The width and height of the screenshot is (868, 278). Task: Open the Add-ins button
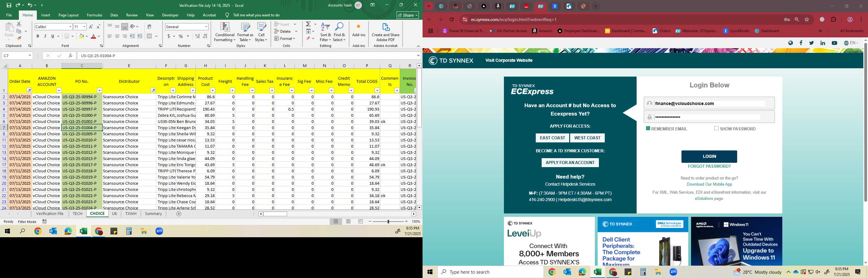[359, 30]
